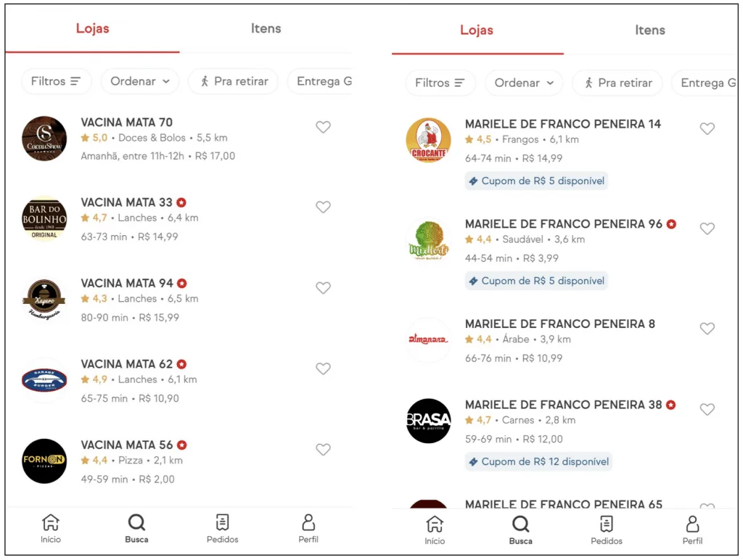Open MARIELE DE FRANCO PENEIRA 38 title
This screenshot has width=743, height=560.
click(x=563, y=405)
